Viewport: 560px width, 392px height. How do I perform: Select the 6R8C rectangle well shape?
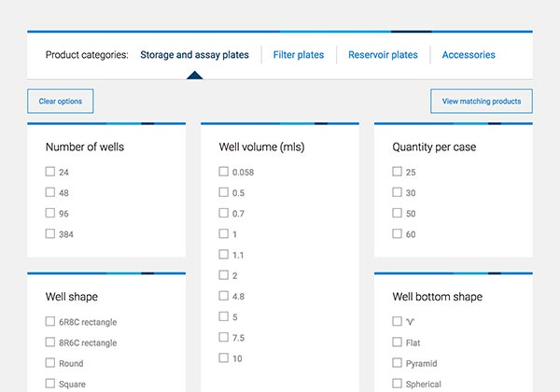click(x=50, y=322)
